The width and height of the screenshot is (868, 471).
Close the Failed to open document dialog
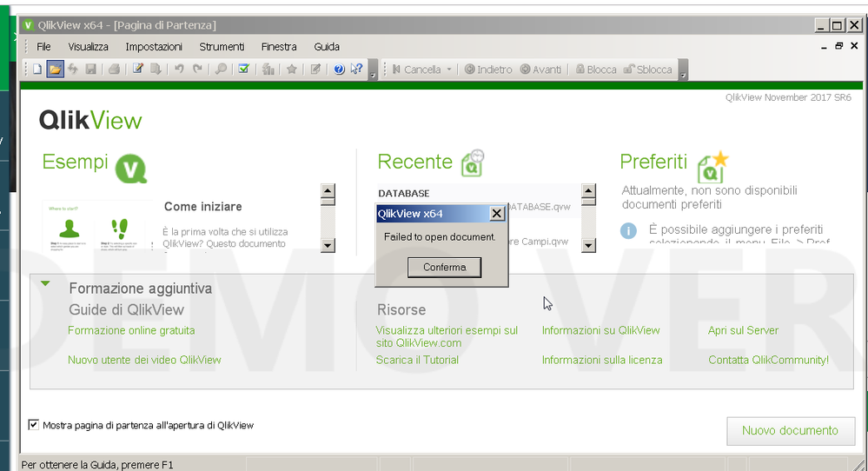tap(497, 214)
